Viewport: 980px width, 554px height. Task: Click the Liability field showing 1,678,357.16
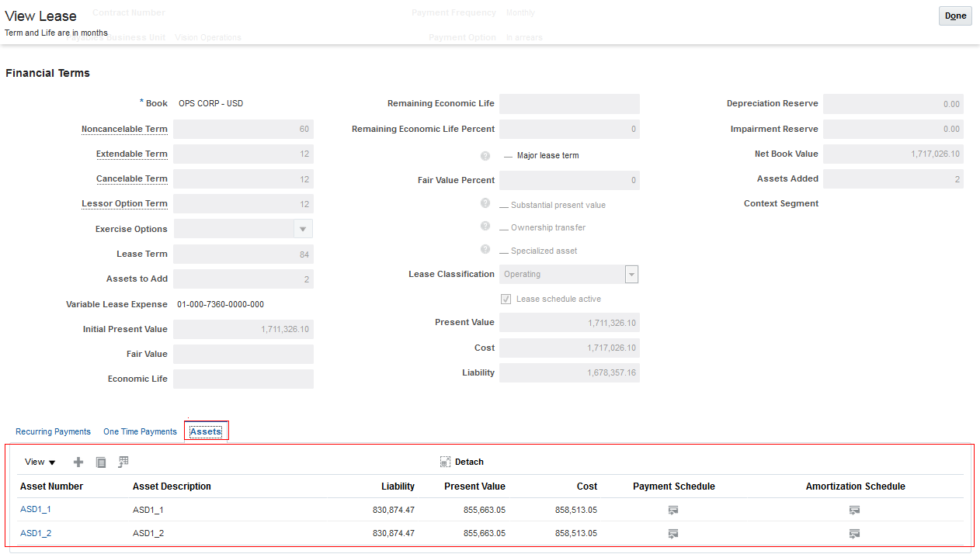[569, 373]
